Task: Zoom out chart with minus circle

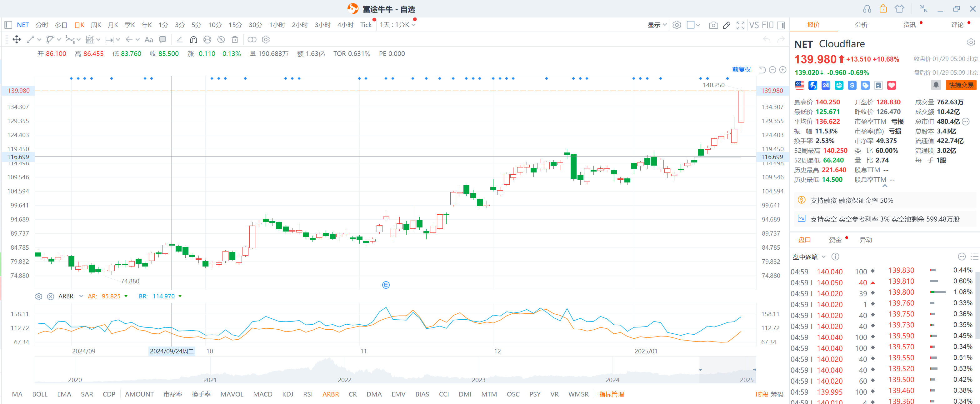Action: tap(772, 70)
